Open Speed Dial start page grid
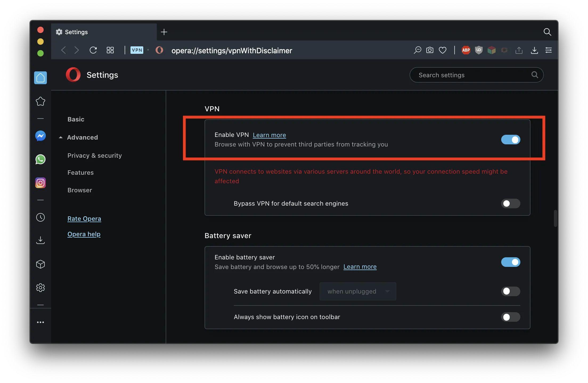The image size is (588, 383). pos(110,50)
